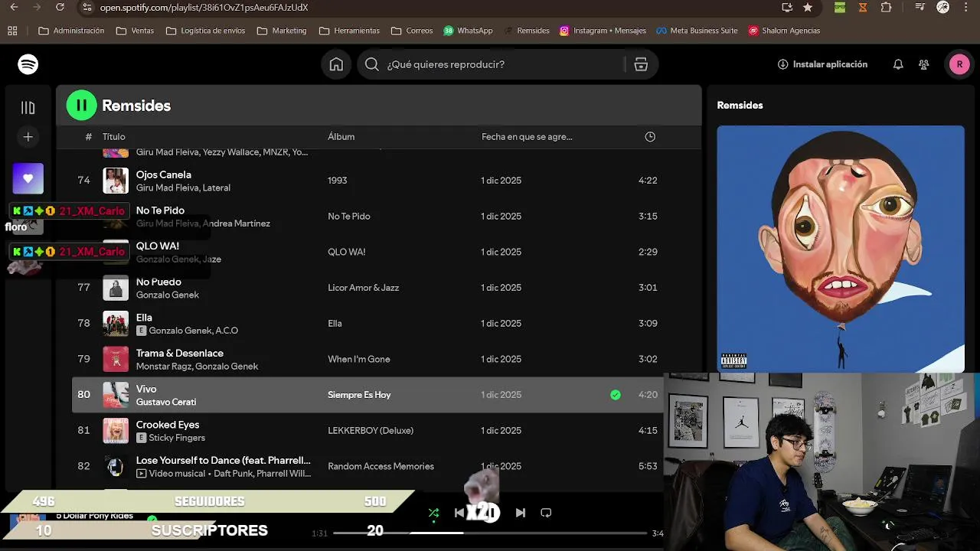980x551 pixels.
Task: Open artist Sticky Fingers
Action: (177, 439)
